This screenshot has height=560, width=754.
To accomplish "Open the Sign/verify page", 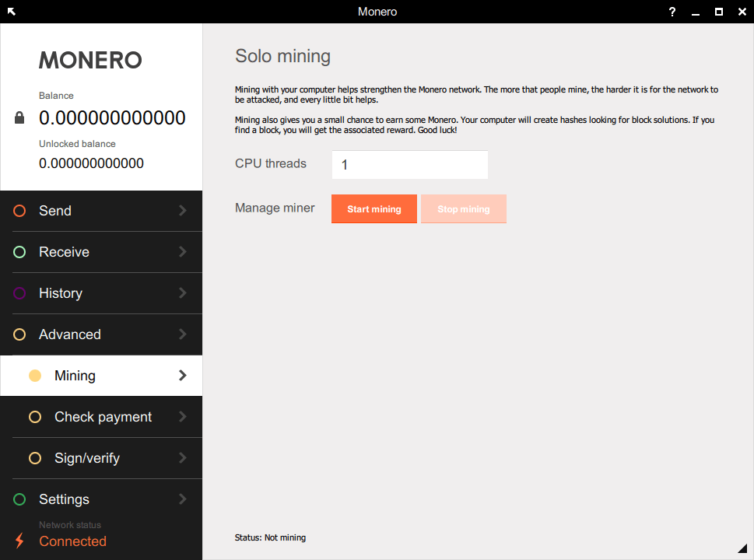I will click(101, 458).
